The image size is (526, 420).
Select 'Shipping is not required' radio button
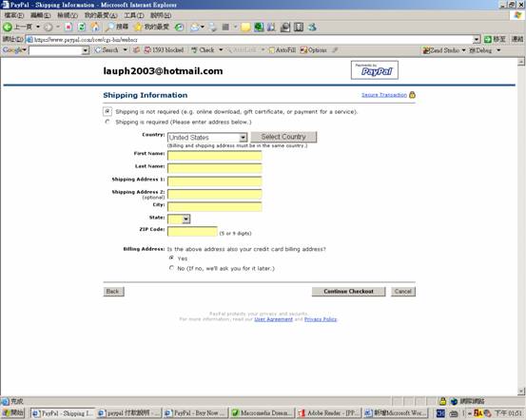[107, 111]
